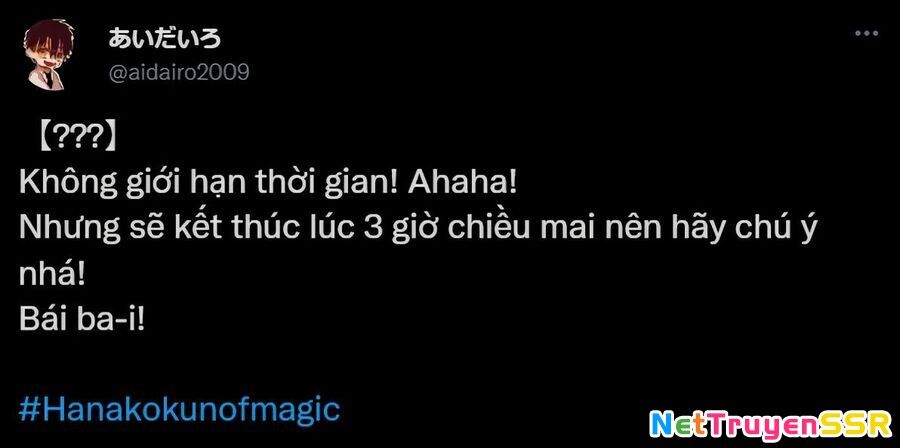Image resolution: width=900 pixels, height=448 pixels.
Task: Click the @aidairo2009 handle
Action: pyautogui.click(x=179, y=73)
